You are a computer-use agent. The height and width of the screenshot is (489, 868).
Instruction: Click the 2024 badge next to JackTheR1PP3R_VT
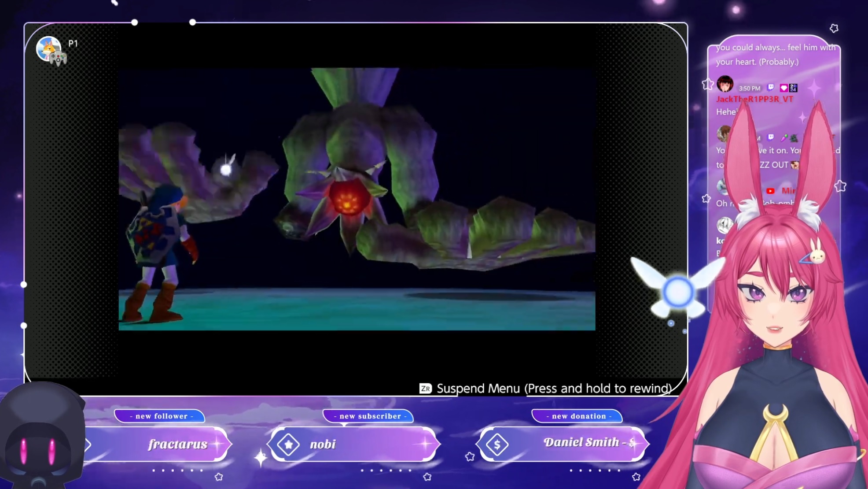[793, 88]
